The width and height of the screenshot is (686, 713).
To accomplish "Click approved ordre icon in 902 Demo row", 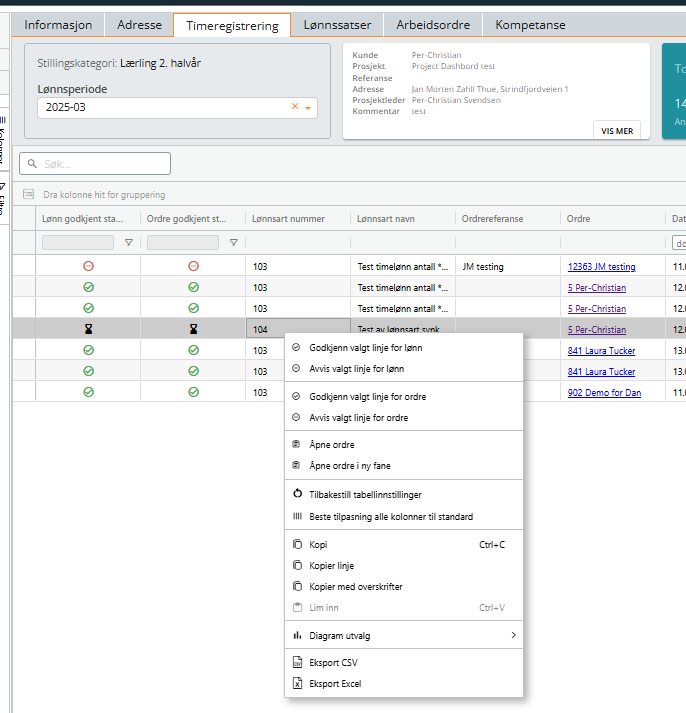I will point(193,392).
